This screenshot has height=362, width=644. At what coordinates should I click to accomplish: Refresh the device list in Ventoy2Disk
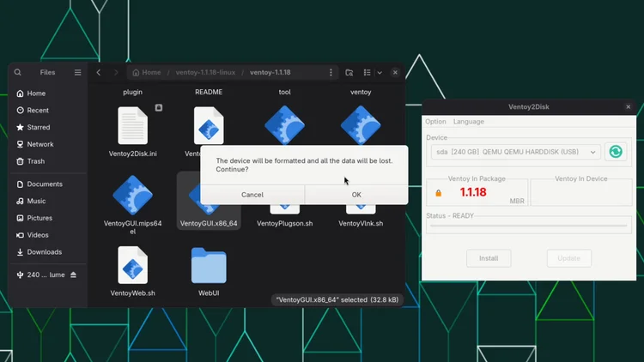[x=616, y=152]
